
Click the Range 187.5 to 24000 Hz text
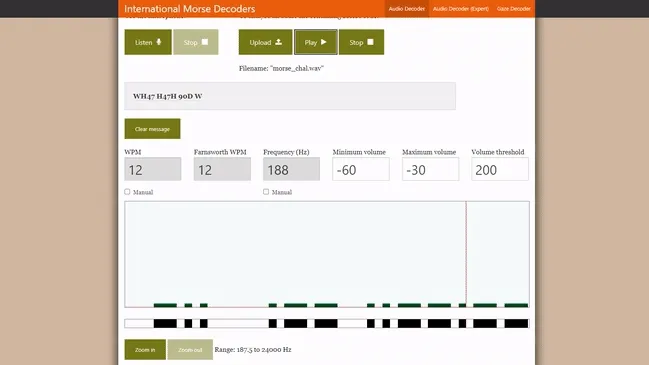(253, 350)
